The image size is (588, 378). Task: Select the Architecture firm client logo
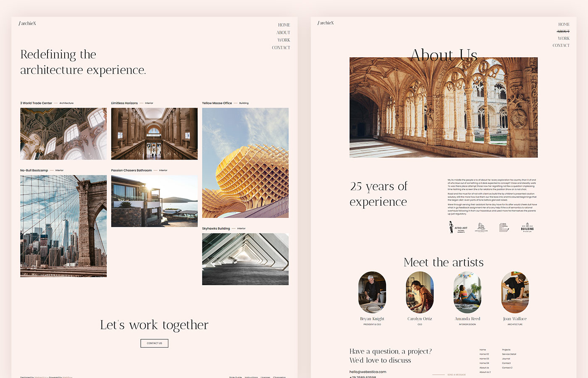tap(482, 227)
